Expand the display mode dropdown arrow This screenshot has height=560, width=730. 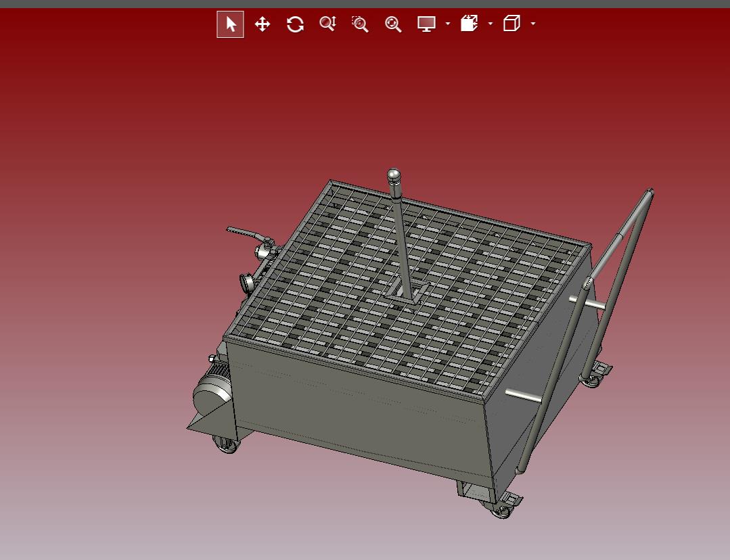(x=447, y=23)
